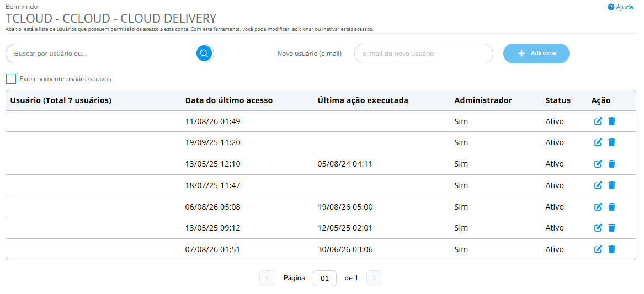Edit user with last access 07/08/26 01:51

tap(598, 249)
